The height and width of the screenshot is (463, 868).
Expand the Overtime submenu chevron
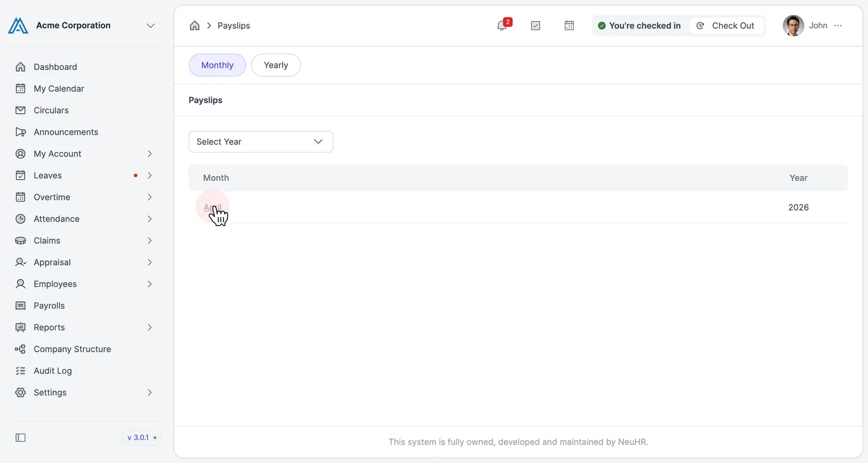(x=149, y=197)
